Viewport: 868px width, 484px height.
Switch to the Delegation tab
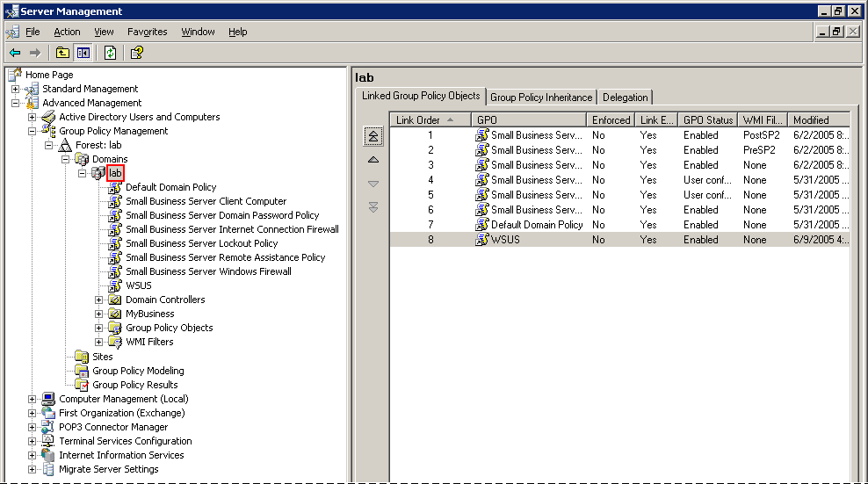coord(625,98)
